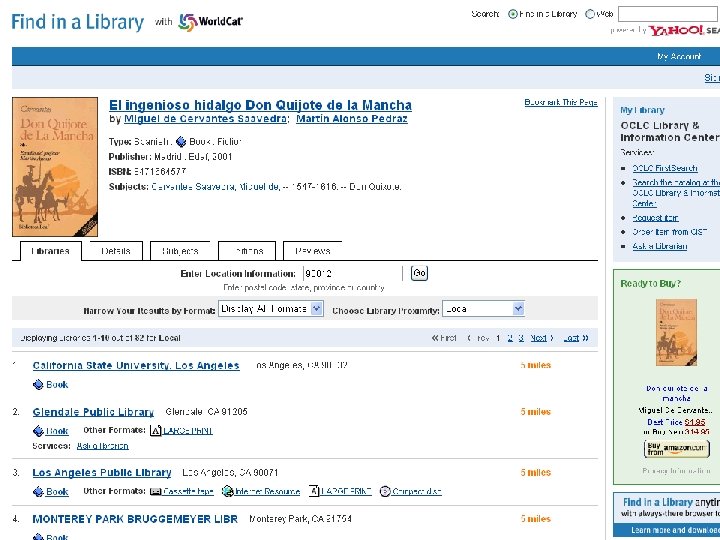
Task: Open Los Angeles Public Library link
Action: [102, 472]
